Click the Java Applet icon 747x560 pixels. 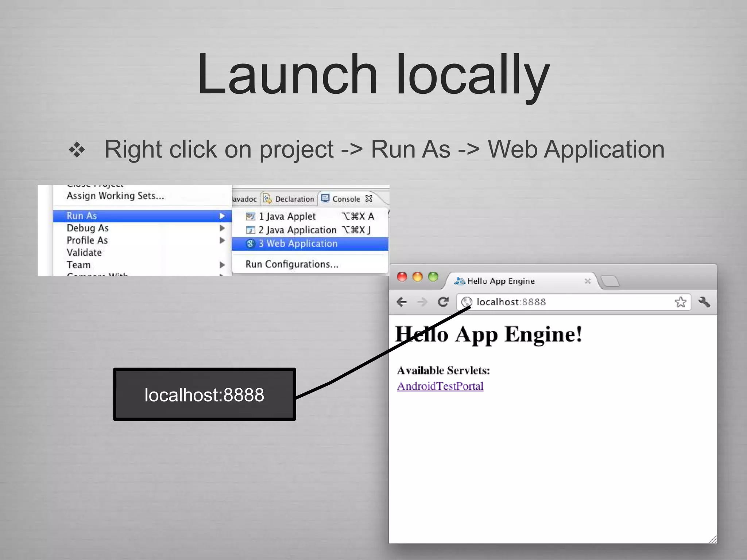[250, 217]
